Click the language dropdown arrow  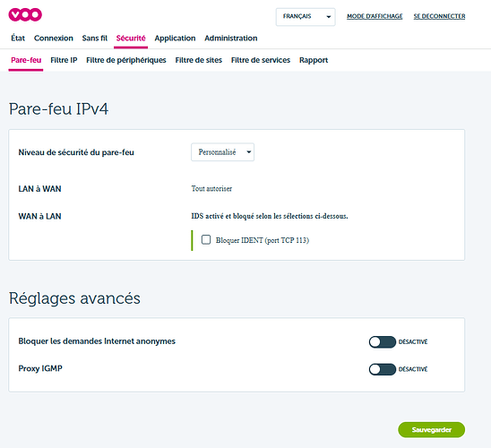click(329, 17)
